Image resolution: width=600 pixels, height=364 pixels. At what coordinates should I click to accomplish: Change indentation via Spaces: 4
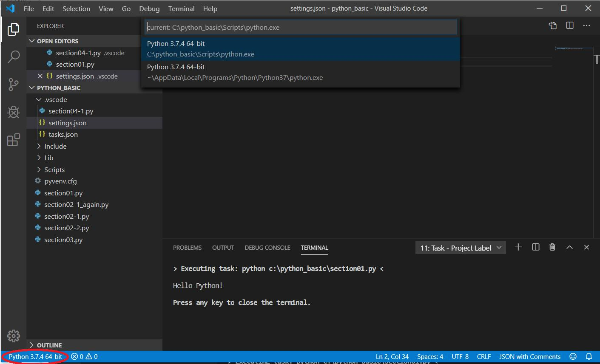pyautogui.click(x=430, y=357)
